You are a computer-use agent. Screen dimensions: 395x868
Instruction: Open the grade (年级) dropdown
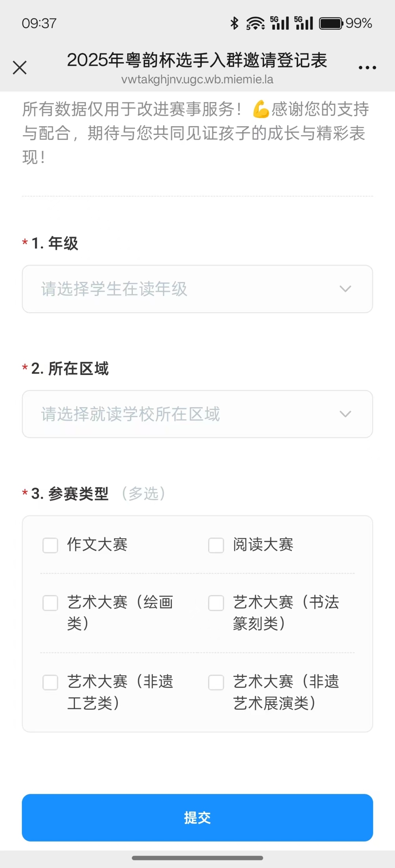[197, 289]
